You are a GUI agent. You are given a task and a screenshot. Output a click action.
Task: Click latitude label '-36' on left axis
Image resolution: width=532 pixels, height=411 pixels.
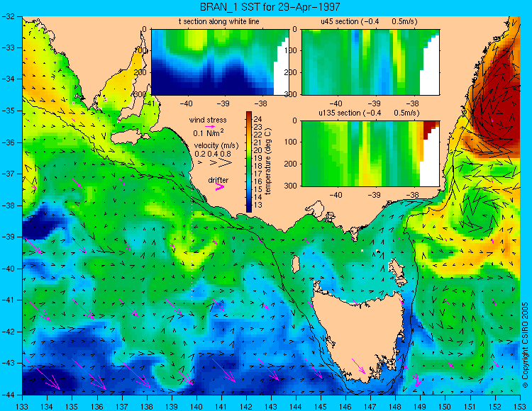[x=9, y=142]
